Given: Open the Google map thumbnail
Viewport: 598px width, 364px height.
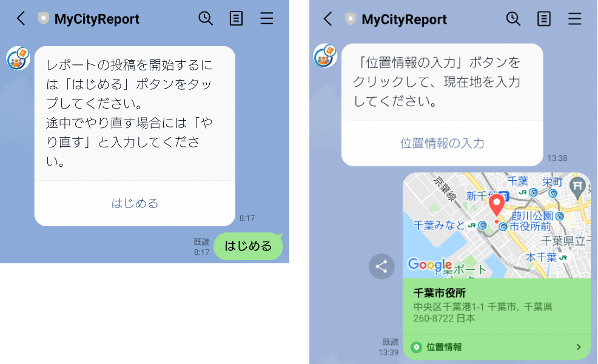Looking at the screenshot, I should (x=497, y=225).
